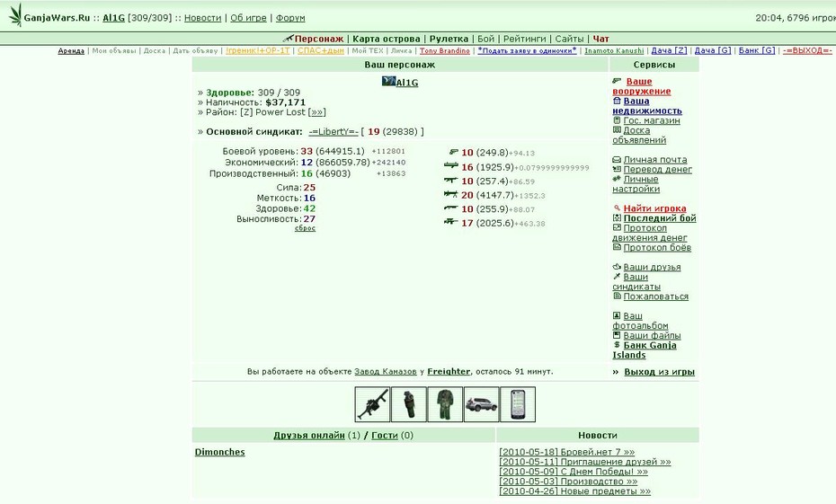Open Доска объявлений service link

point(639,136)
